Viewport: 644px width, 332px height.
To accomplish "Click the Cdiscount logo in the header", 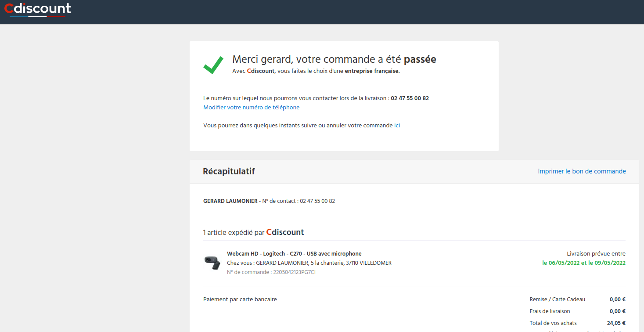I will (x=37, y=9).
